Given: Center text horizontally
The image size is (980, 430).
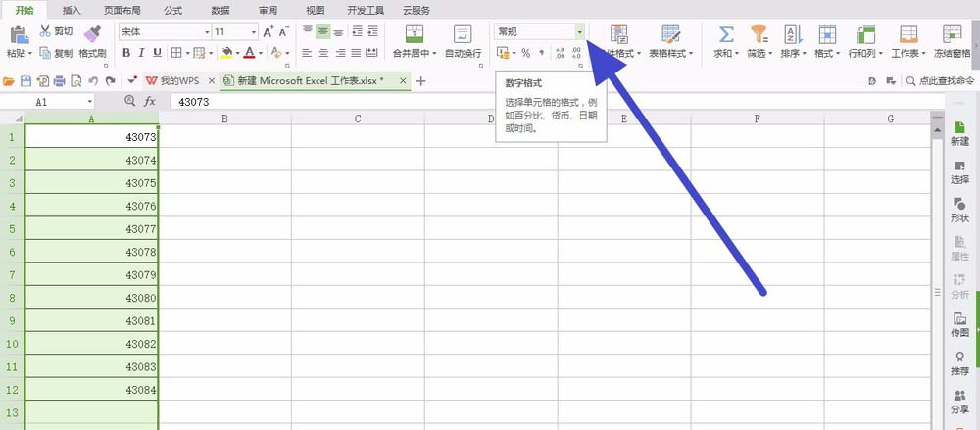Looking at the screenshot, I should point(323,53).
